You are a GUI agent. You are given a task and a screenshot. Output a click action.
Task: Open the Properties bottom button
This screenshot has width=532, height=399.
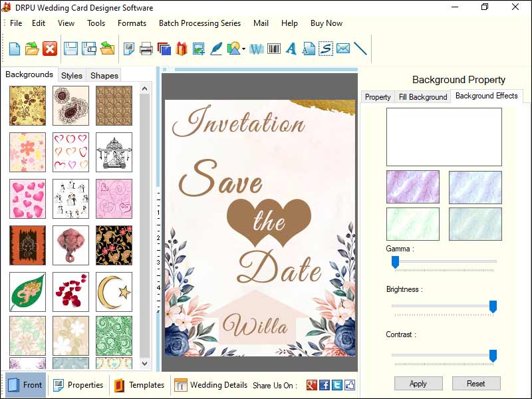click(78, 385)
